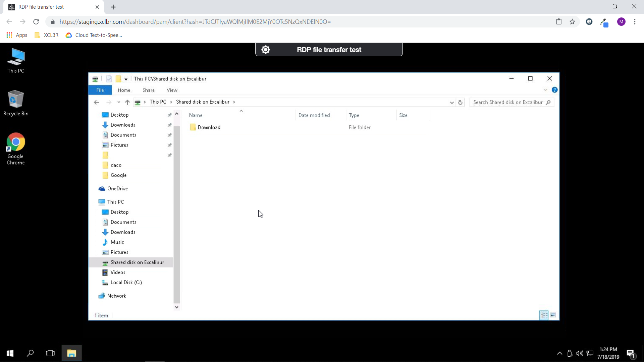This screenshot has height=362, width=644.
Task: Open the recent locations dropdown arrow
Action: [x=119, y=102]
